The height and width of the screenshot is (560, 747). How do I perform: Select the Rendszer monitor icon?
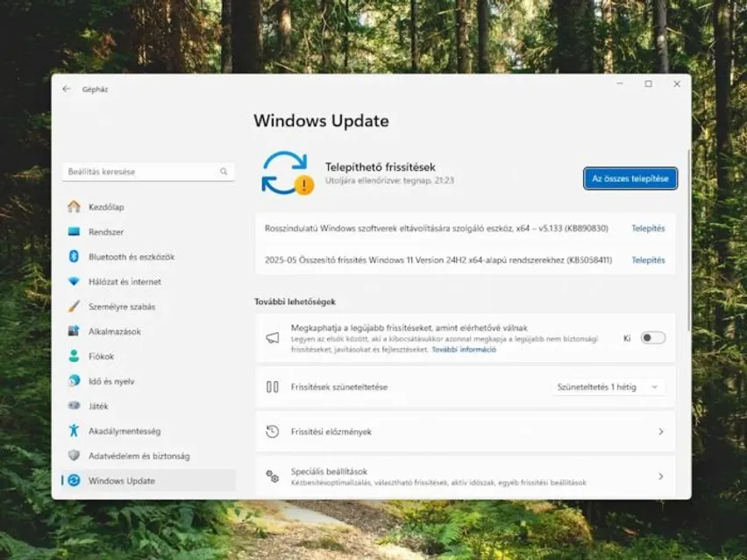tap(74, 231)
